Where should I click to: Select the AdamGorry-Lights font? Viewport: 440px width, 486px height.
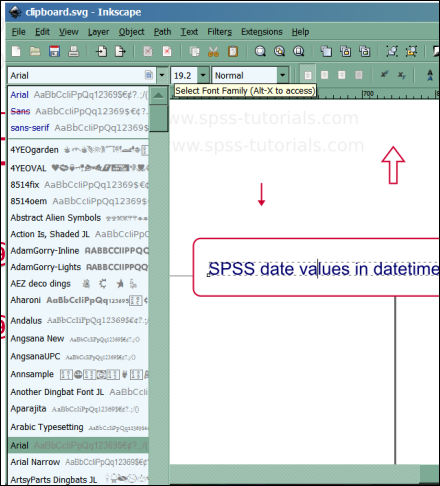pos(78,267)
